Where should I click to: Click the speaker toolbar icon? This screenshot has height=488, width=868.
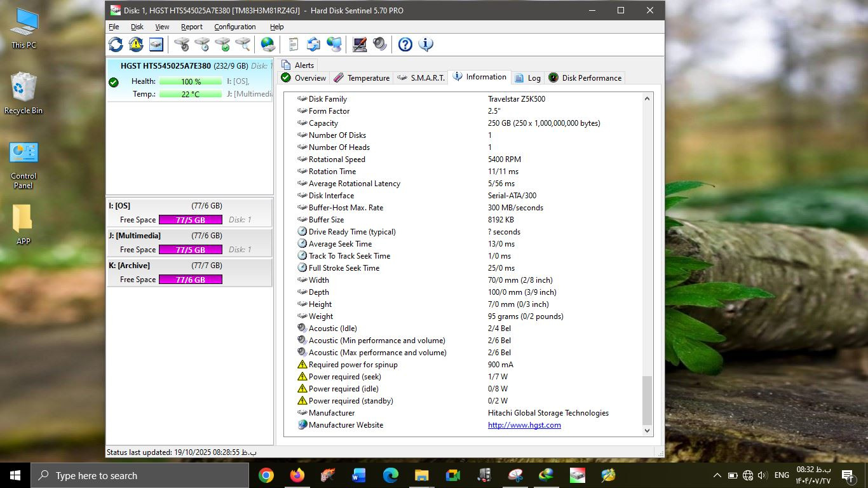[380, 44]
